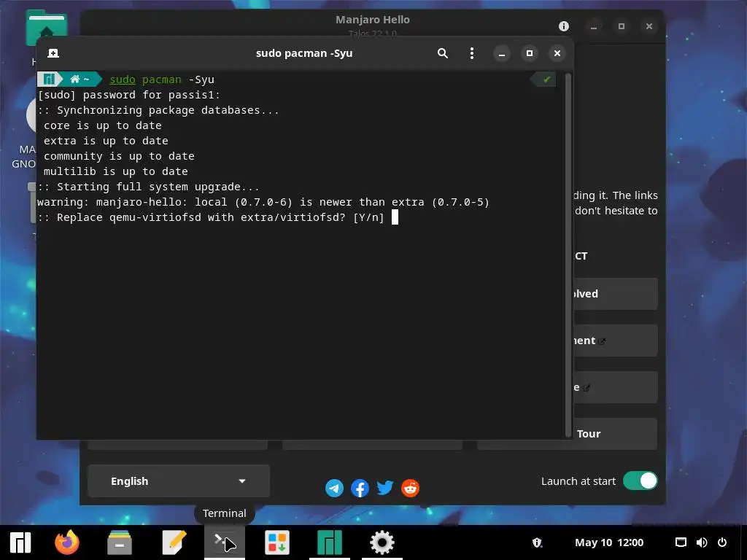Click the 'multilib is up to date' line
The width and height of the screenshot is (747, 560).
click(x=116, y=172)
